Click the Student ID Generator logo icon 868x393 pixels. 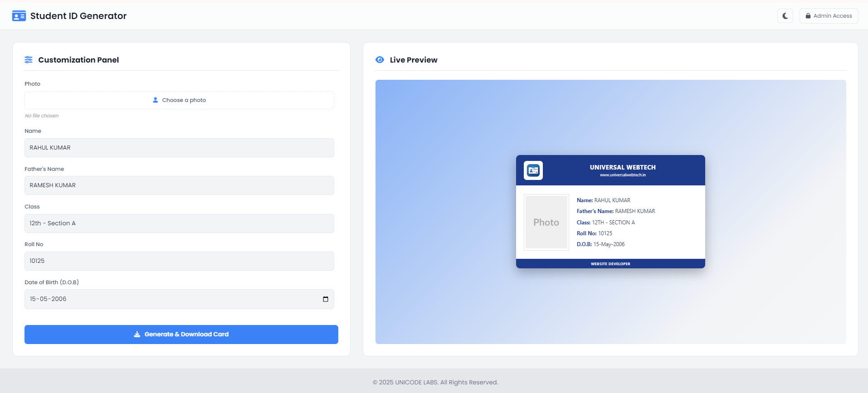19,16
